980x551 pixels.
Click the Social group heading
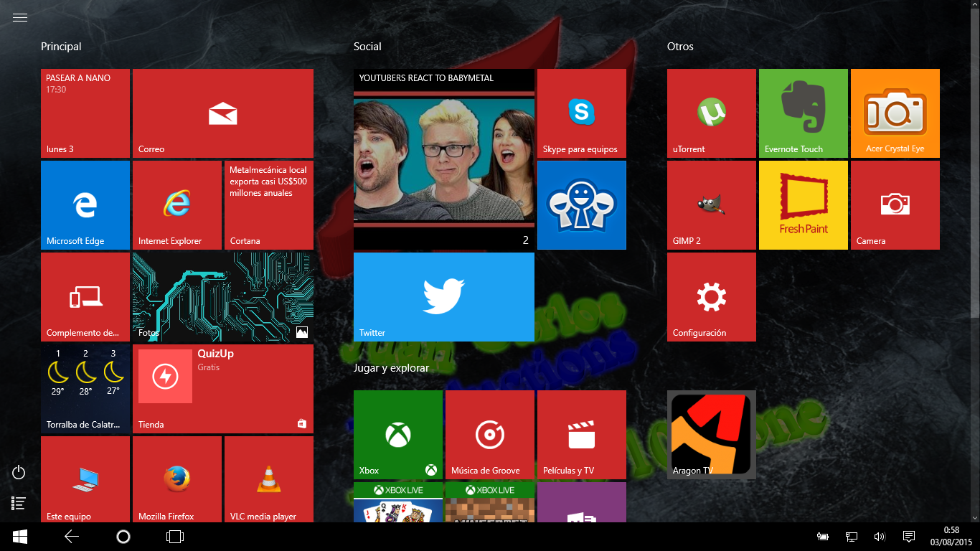coord(367,47)
